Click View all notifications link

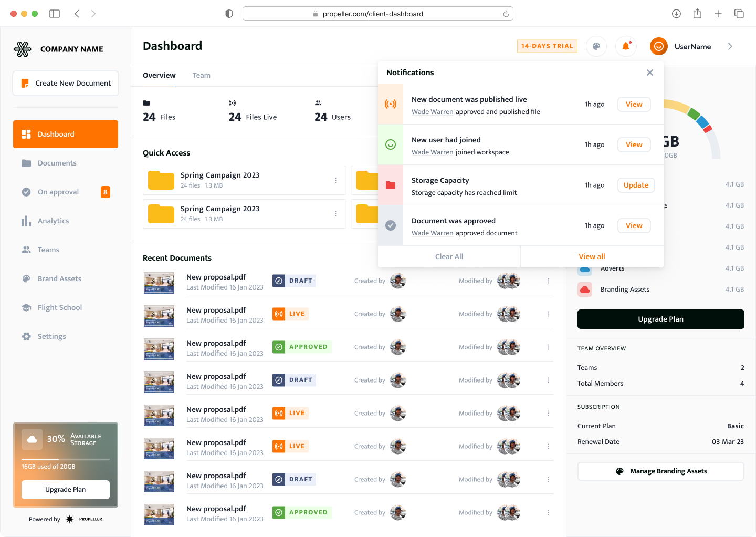[x=592, y=256]
